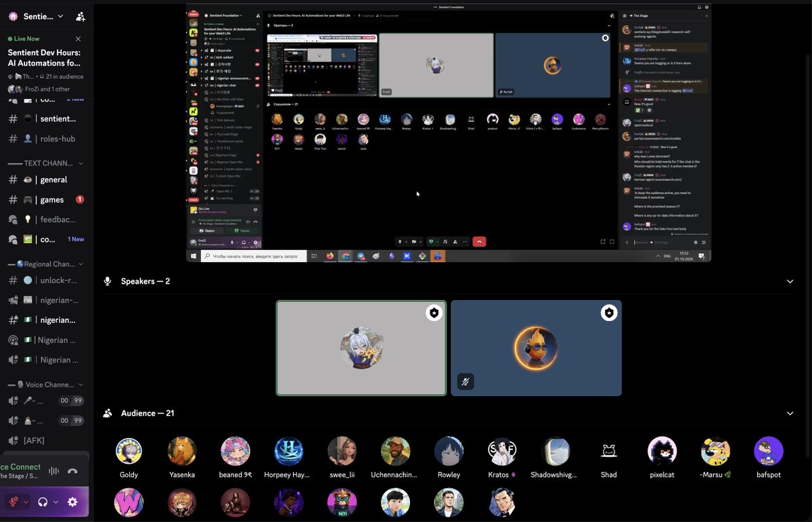Click Windows search box in shared stream
The height and width of the screenshot is (522, 812).
pyautogui.click(x=254, y=257)
